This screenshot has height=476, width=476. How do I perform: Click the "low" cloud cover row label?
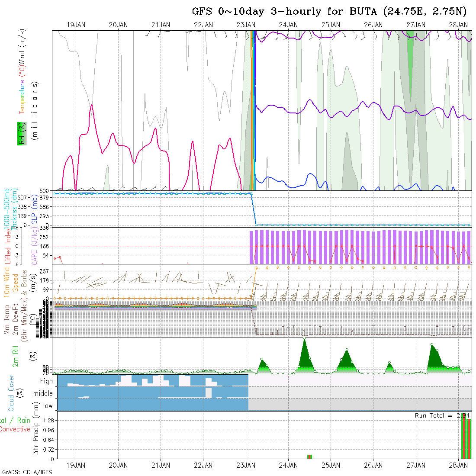tap(48, 406)
